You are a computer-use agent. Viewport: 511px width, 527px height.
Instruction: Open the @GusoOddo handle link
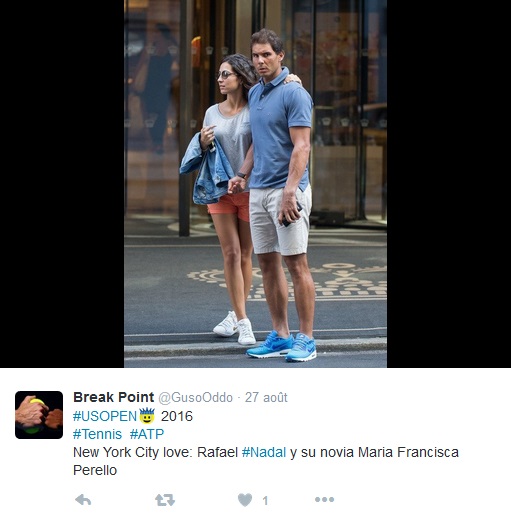pos(195,398)
